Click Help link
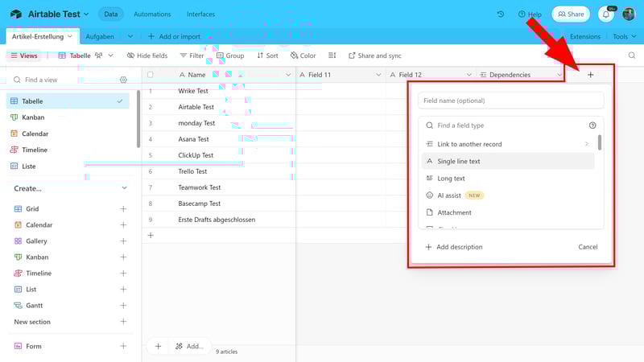Viewport: 644px width, 362px height. click(530, 14)
